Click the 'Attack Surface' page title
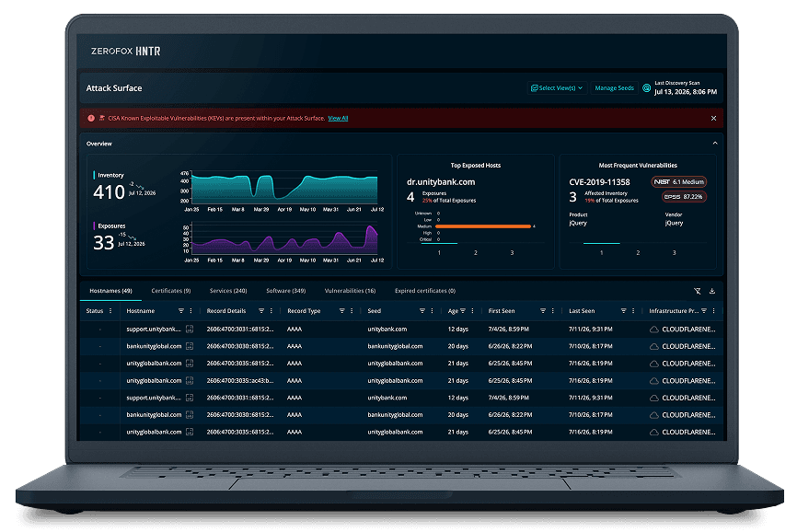Image resolution: width=797 pixels, height=532 pixels. coord(114,88)
